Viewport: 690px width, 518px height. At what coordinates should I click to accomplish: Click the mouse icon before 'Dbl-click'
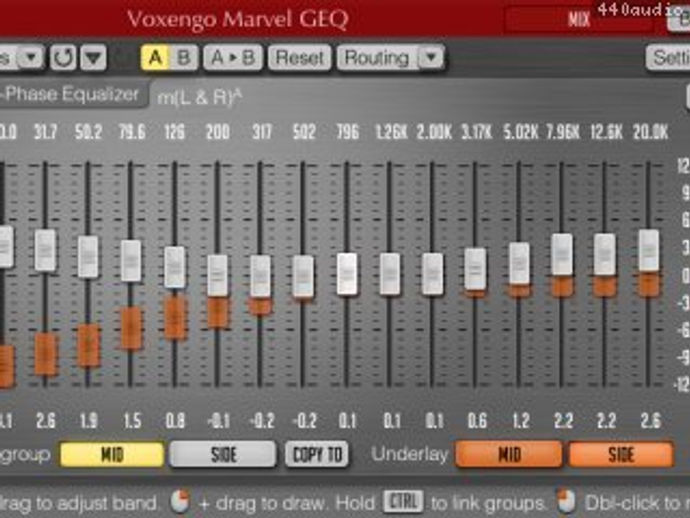click(x=566, y=501)
